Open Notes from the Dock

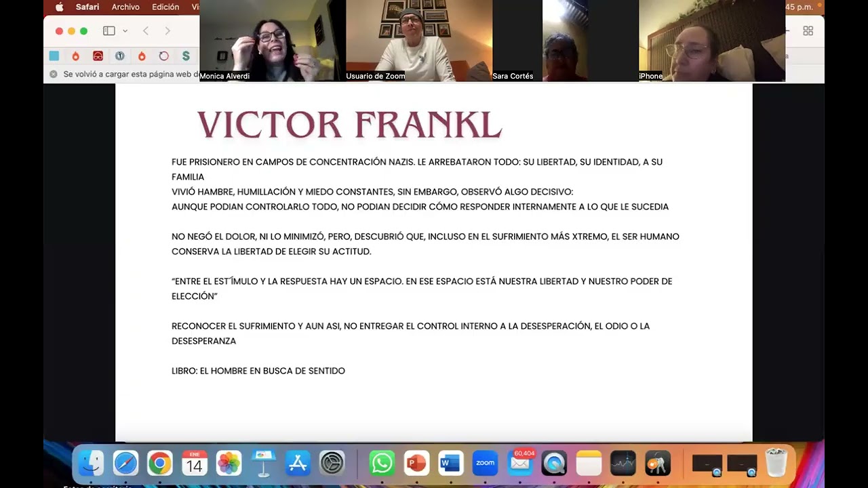click(x=589, y=464)
